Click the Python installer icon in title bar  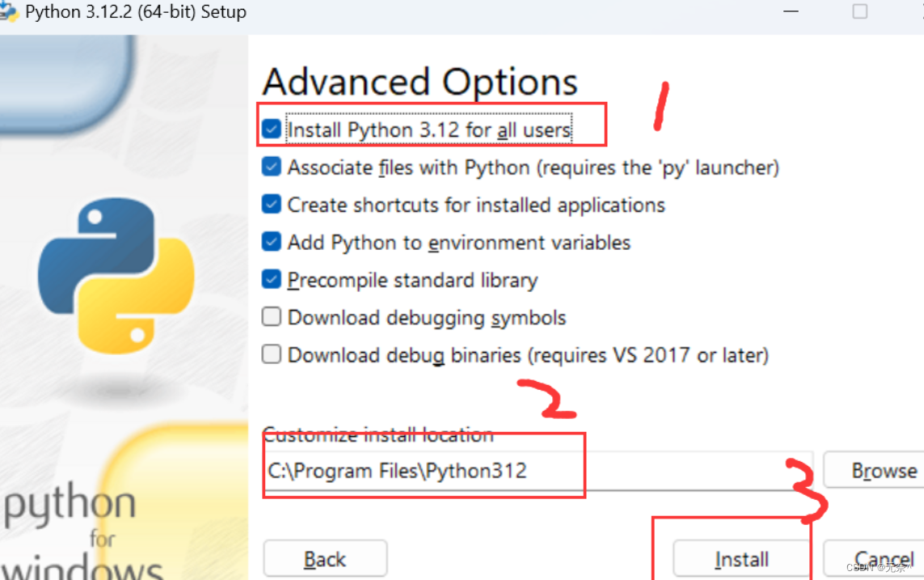pos(8,11)
